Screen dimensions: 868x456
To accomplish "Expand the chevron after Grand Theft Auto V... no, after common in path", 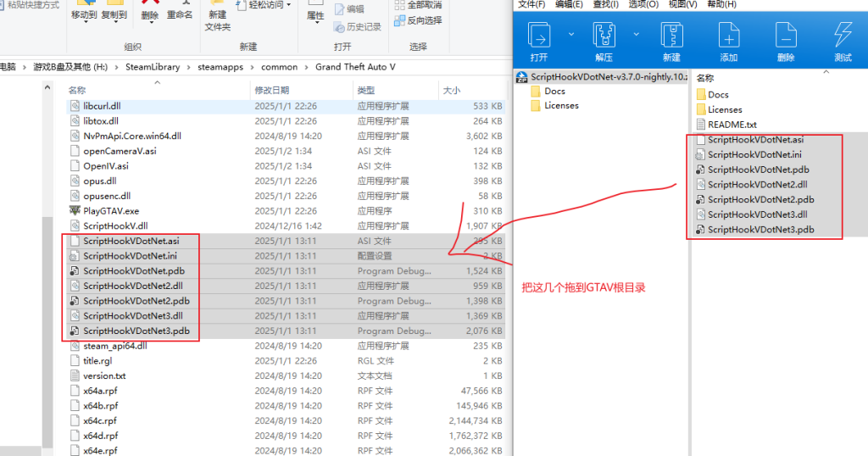I will [307, 67].
